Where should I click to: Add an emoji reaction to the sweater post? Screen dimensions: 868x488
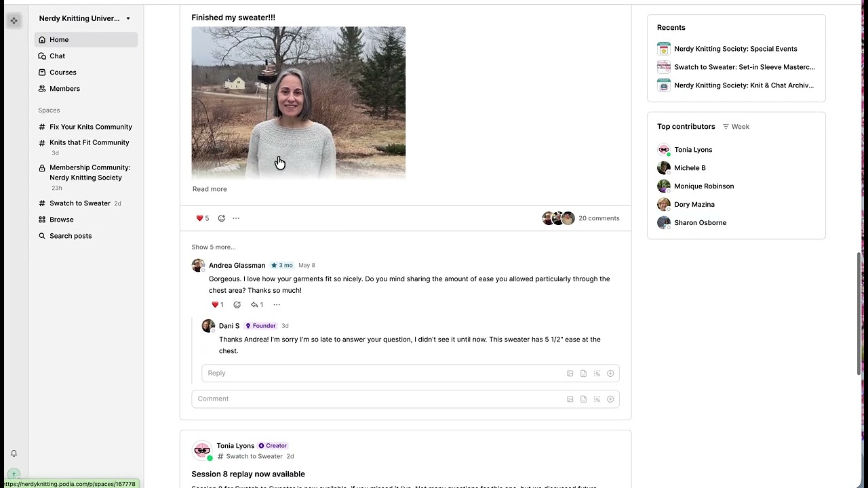click(x=222, y=218)
